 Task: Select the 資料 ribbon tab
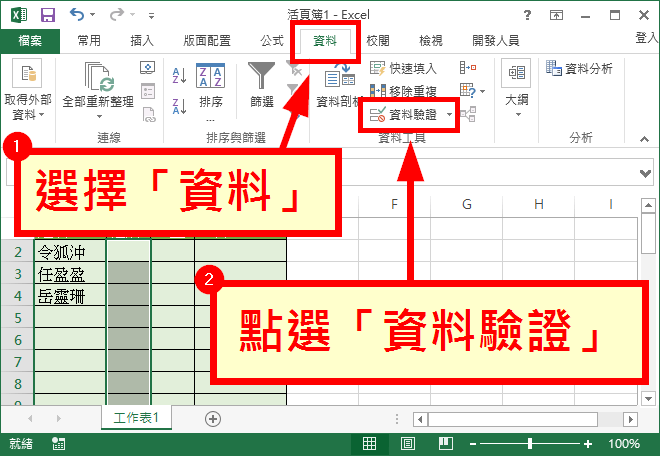point(325,41)
